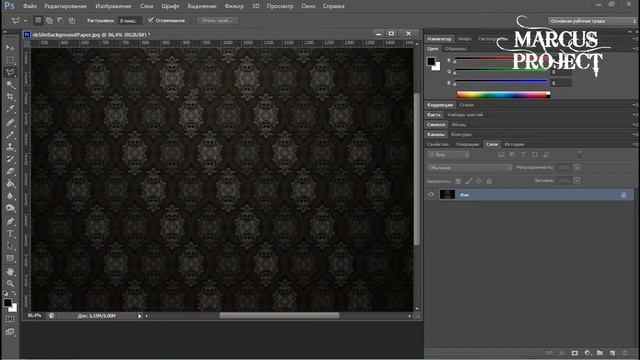
Task: Open status bar info arrow menu
Action: [x=139, y=316]
